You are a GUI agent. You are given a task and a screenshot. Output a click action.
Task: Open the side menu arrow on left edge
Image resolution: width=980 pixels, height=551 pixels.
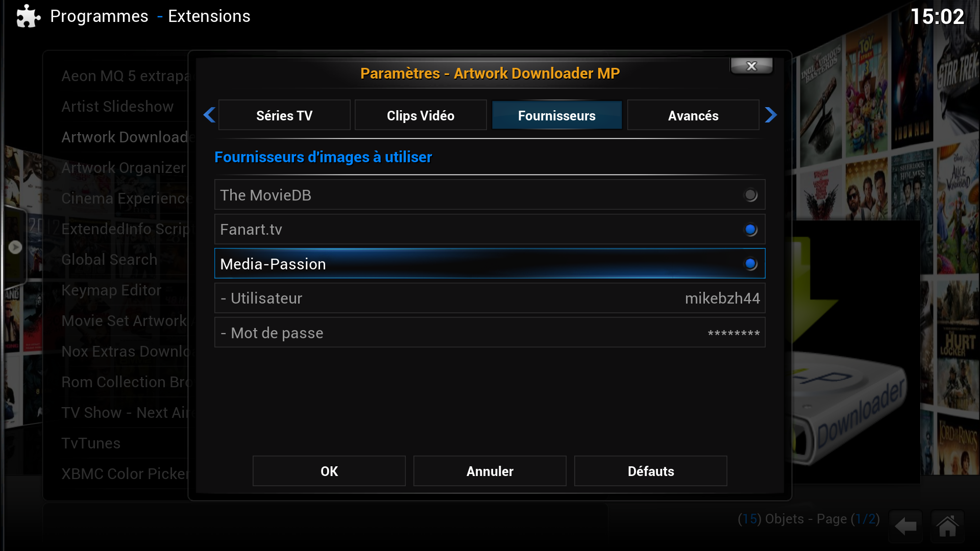(15, 247)
